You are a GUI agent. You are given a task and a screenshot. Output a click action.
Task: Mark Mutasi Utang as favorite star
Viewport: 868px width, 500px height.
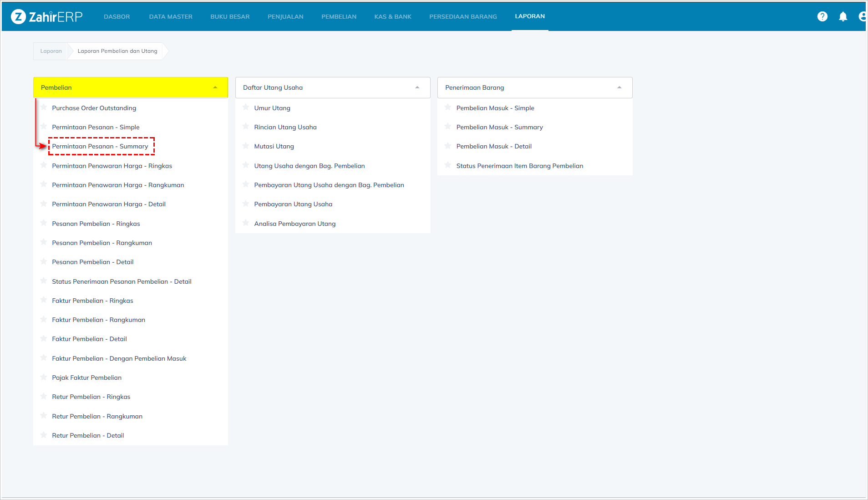tap(246, 146)
